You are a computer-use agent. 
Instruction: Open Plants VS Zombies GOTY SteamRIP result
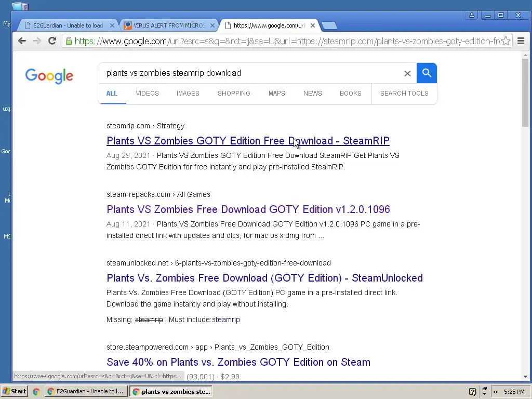248,140
